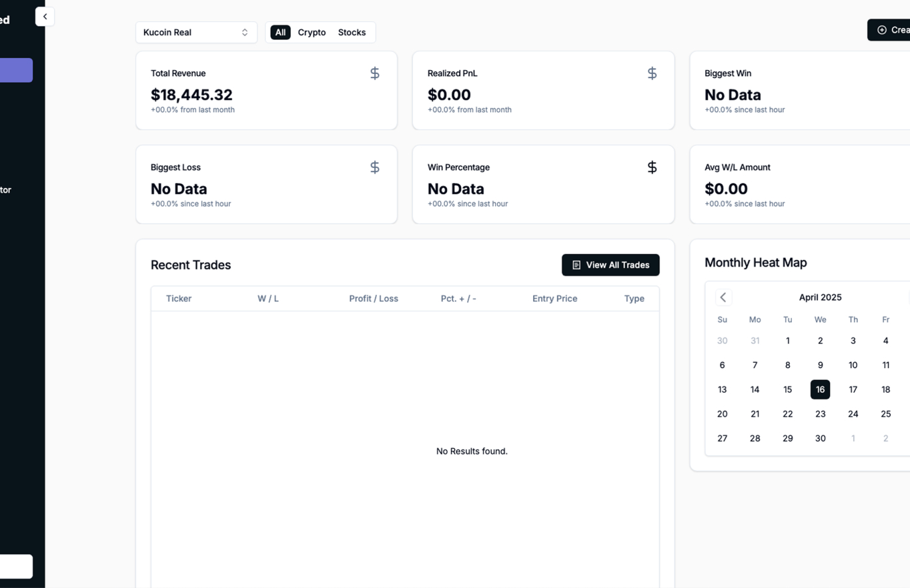The image size is (910, 588).
Task: Choose April 10 in the calendar
Action: tap(853, 365)
